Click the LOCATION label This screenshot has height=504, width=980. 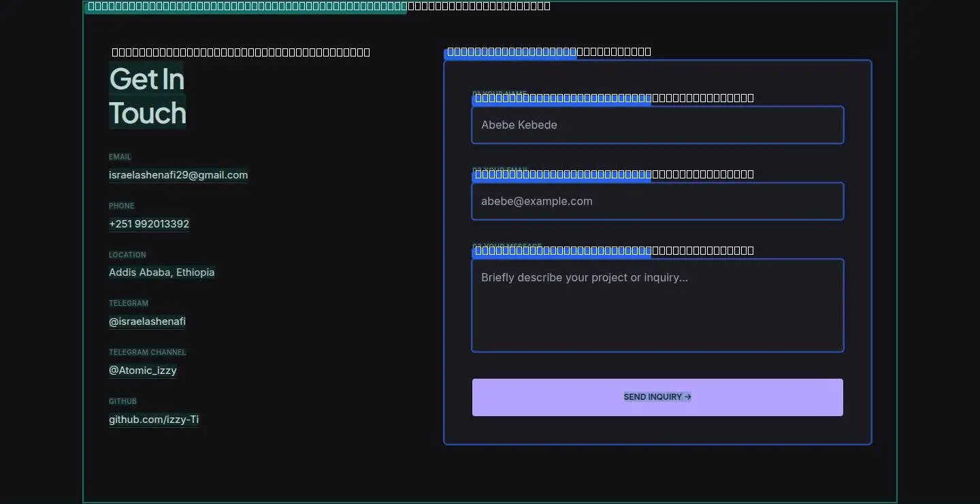(127, 255)
